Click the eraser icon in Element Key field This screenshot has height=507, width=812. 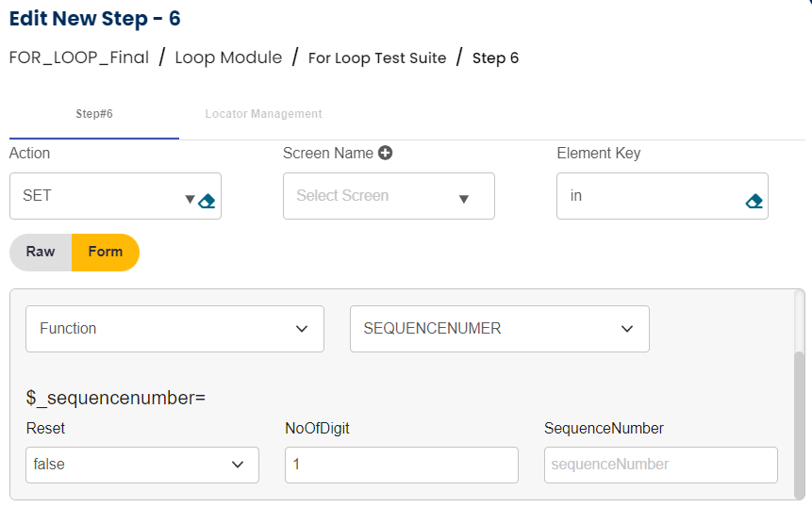pos(754,201)
